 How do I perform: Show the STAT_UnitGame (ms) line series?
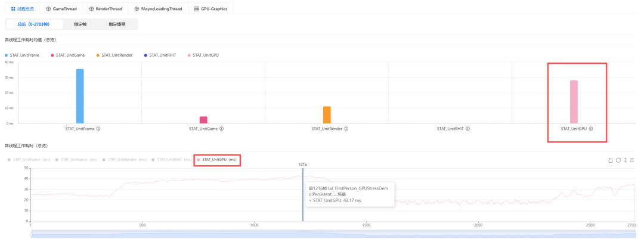(x=76, y=159)
